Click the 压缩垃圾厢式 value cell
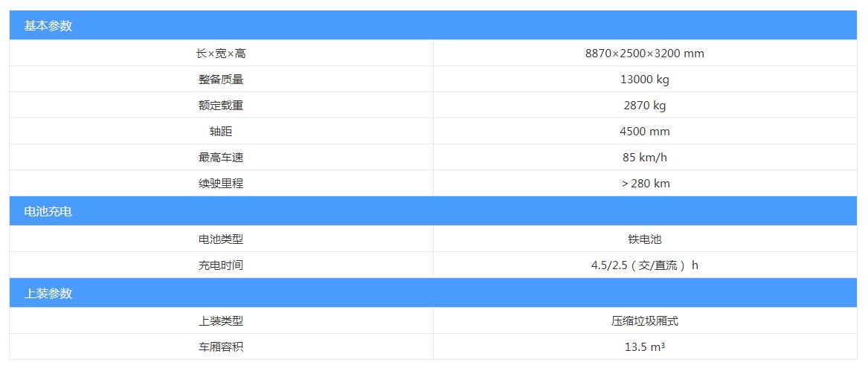Image resolution: width=868 pixels, height=371 pixels. pos(645,320)
